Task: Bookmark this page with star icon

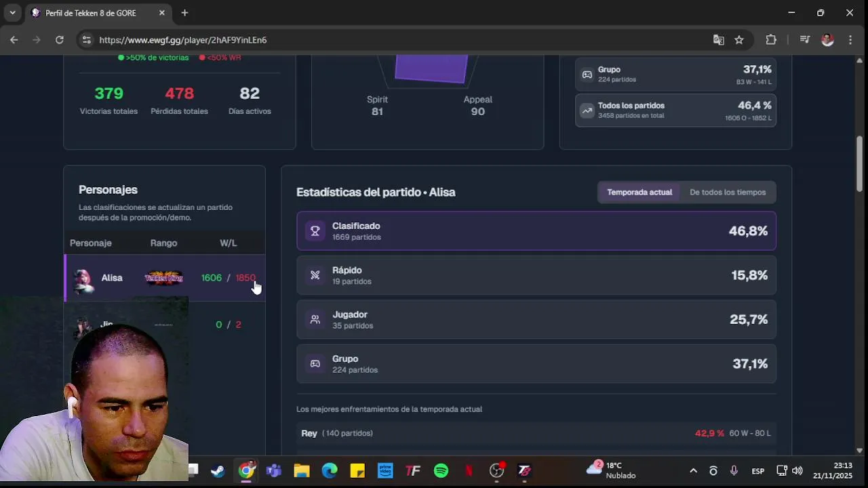Action: coord(739,40)
